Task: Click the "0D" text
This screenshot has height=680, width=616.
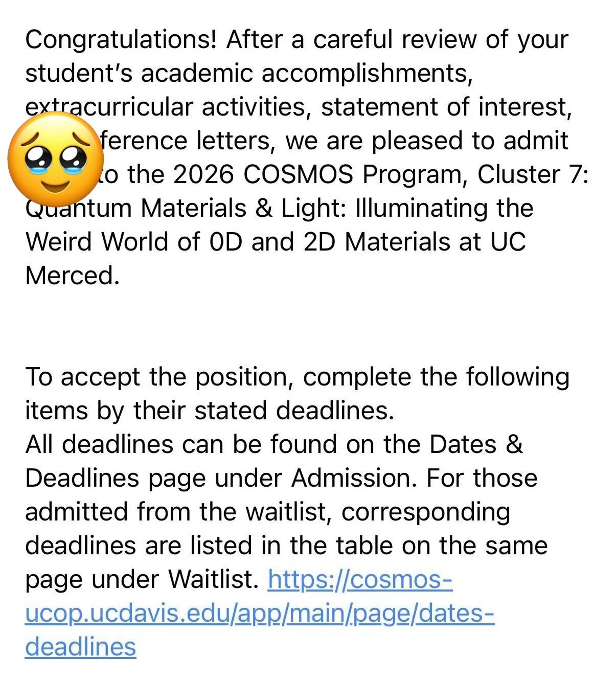Action: pyautogui.click(x=226, y=242)
